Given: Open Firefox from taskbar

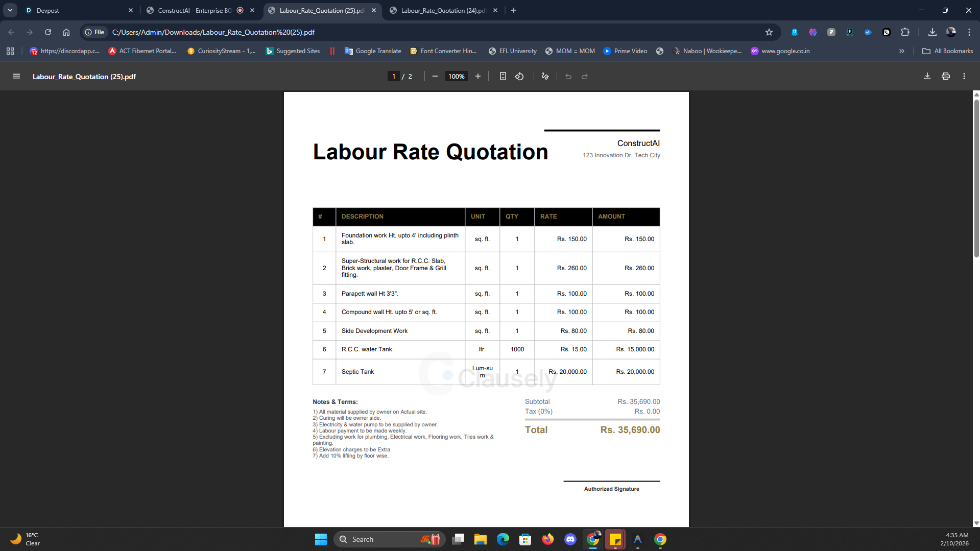Looking at the screenshot, I should click(548, 539).
